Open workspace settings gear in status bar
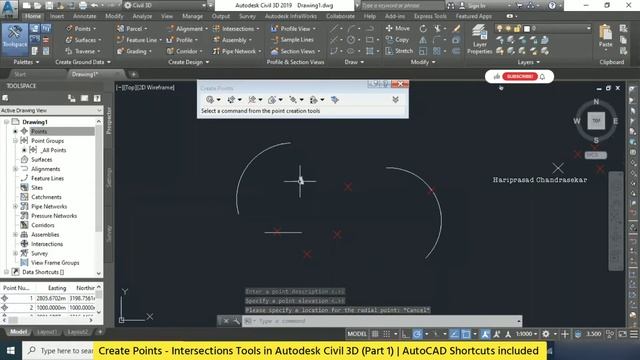The height and width of the screenshot is (360, 640). pyautogui.click(x=546, y=334)
